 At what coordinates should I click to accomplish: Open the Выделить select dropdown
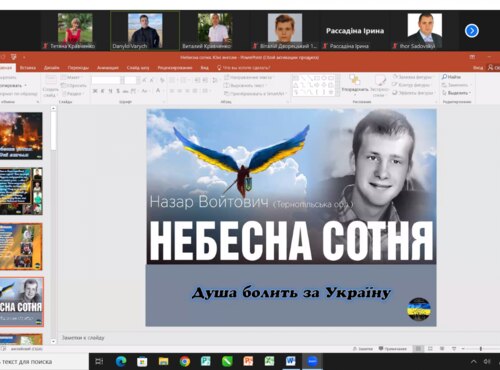[456, 93]
